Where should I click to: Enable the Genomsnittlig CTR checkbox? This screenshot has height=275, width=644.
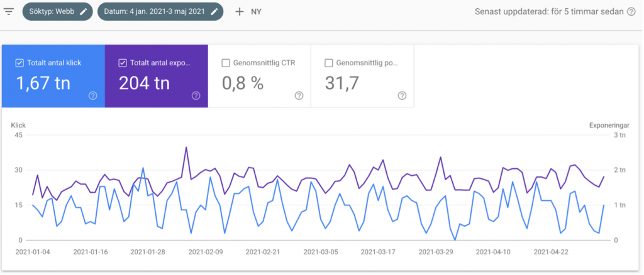coord(225,63)
